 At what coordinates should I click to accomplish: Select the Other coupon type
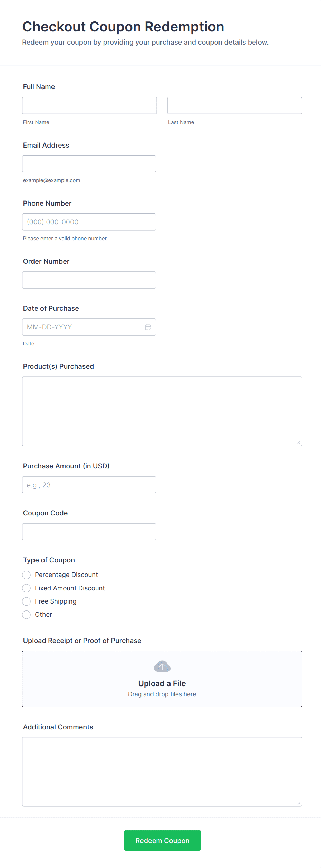click(x=27, y=615)
